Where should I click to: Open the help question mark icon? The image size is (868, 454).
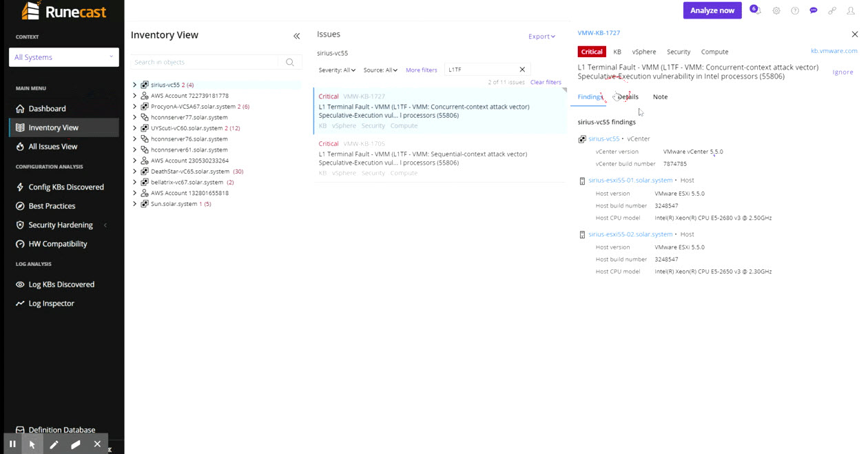coord(795,11)
